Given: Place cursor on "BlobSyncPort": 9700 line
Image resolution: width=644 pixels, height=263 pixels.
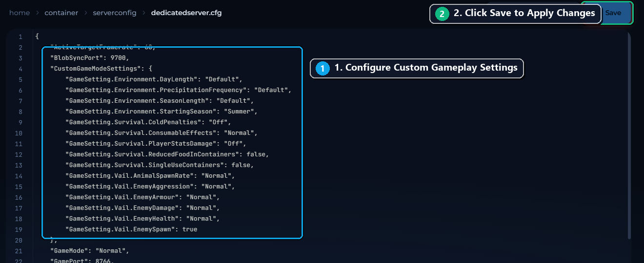Looking at the screenshot, I should tap(89, 58).
